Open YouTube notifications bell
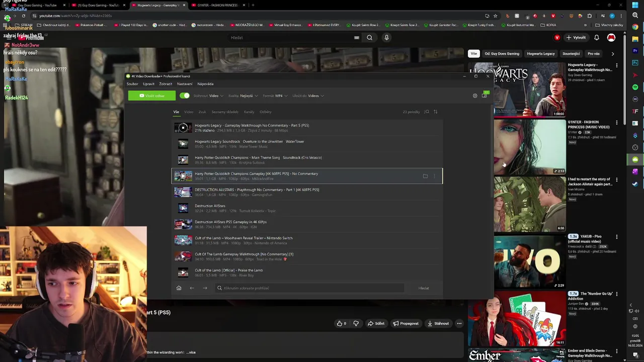The width and height of the screenshot is (644, 362). 597,38
